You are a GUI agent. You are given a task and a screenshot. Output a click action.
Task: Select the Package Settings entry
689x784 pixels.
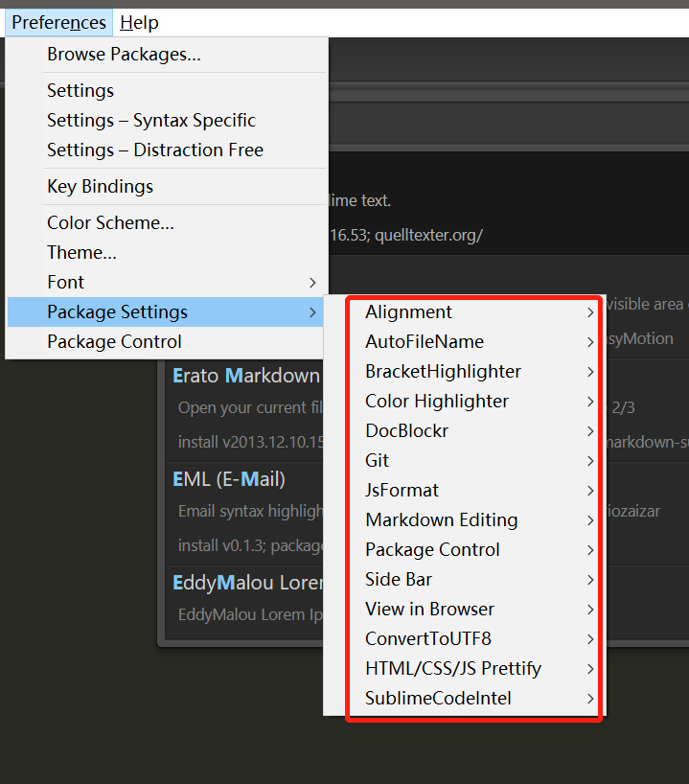167,312
